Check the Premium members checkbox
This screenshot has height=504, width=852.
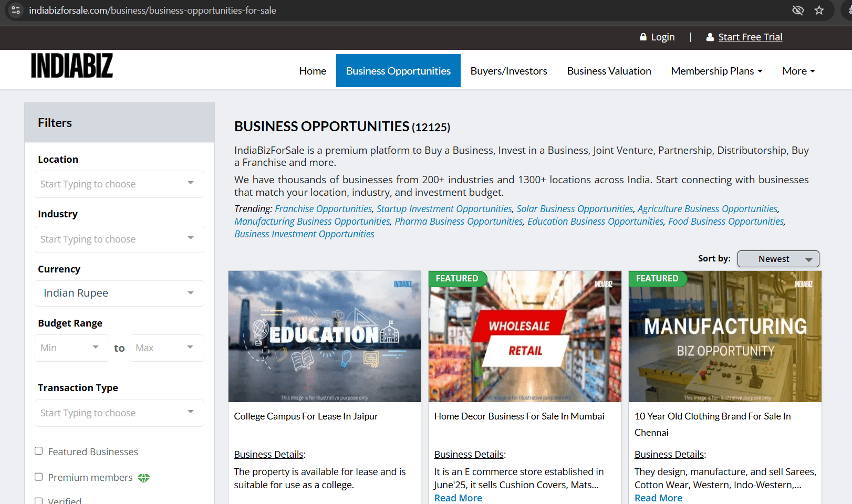(39, 477)
